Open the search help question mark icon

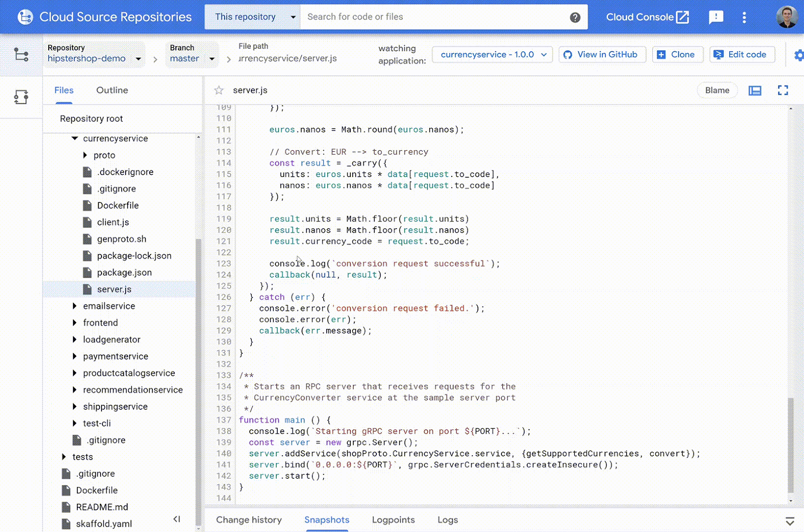pyautogui.click(x=575, y=18)
